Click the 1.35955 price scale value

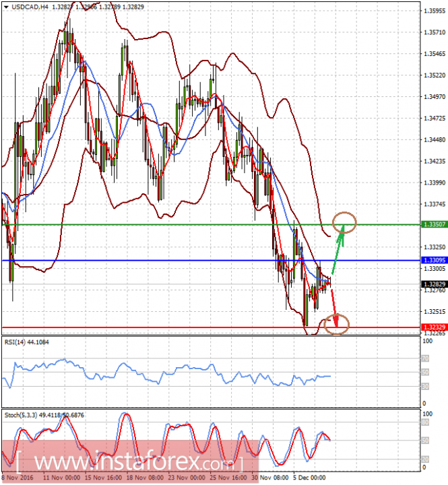point(435,11)
